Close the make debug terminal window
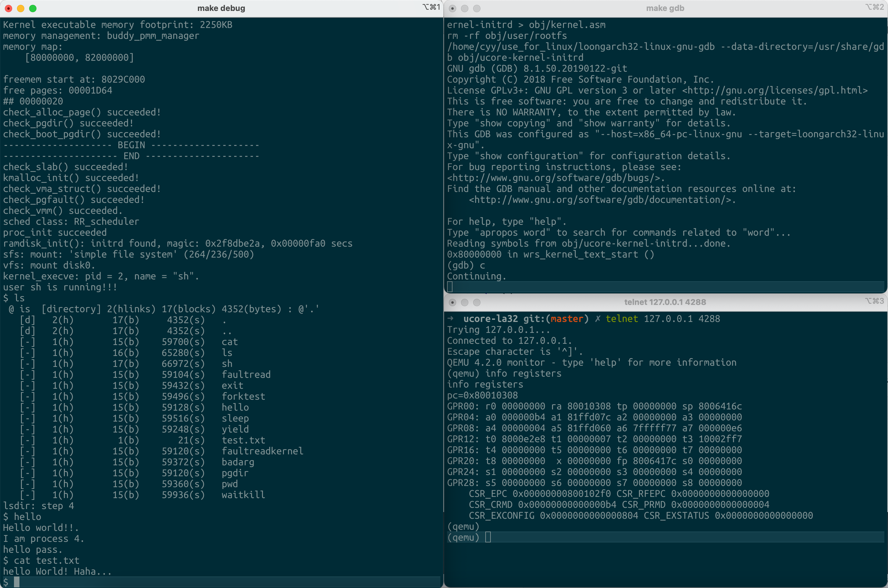Image resolution: width=888 pixels, height=588 pixels. pos(9,8)
